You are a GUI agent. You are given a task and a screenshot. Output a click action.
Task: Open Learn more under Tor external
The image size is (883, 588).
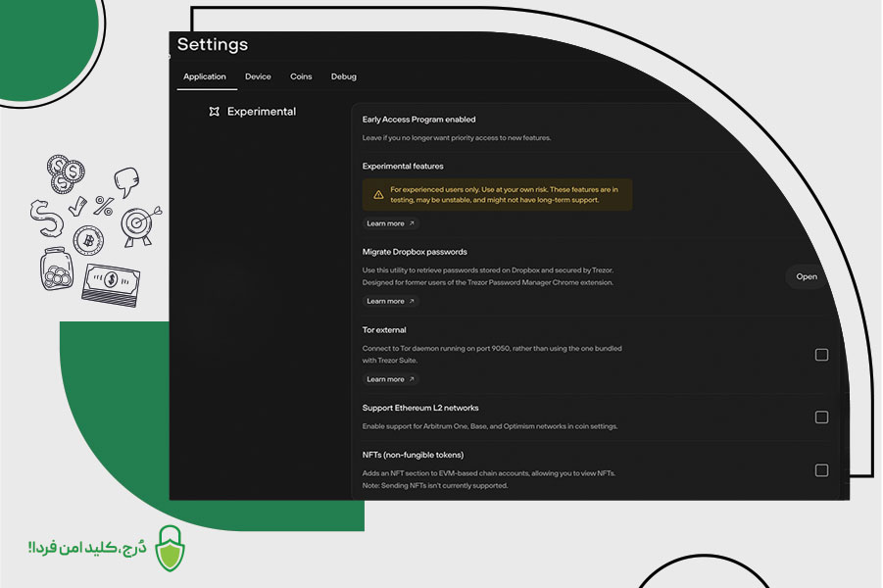coord(390,379)
